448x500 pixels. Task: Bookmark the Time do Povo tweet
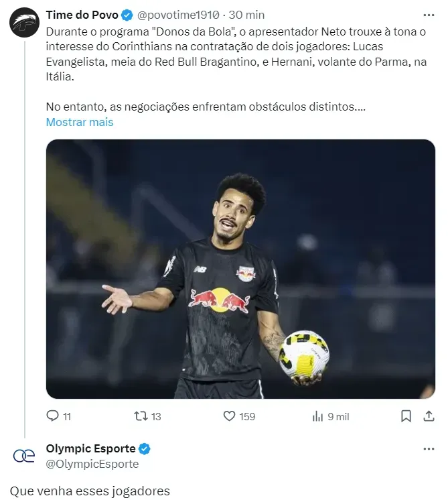click(406, 416)
